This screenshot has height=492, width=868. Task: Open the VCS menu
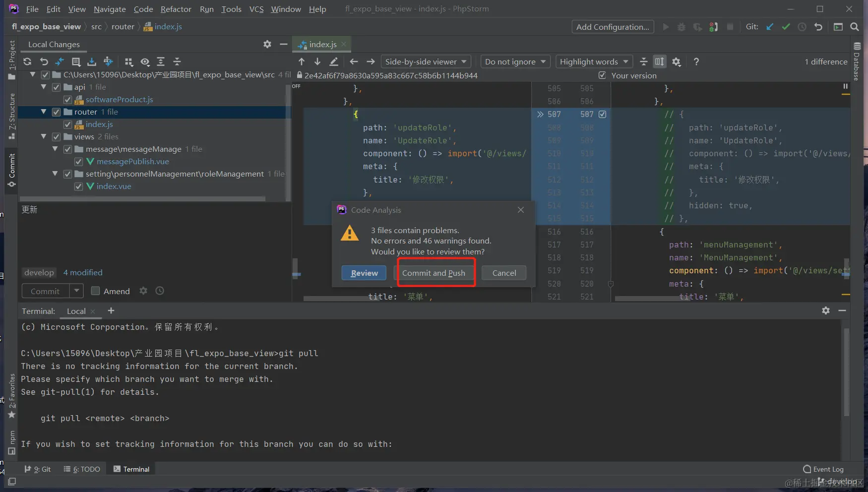point(256,9)
